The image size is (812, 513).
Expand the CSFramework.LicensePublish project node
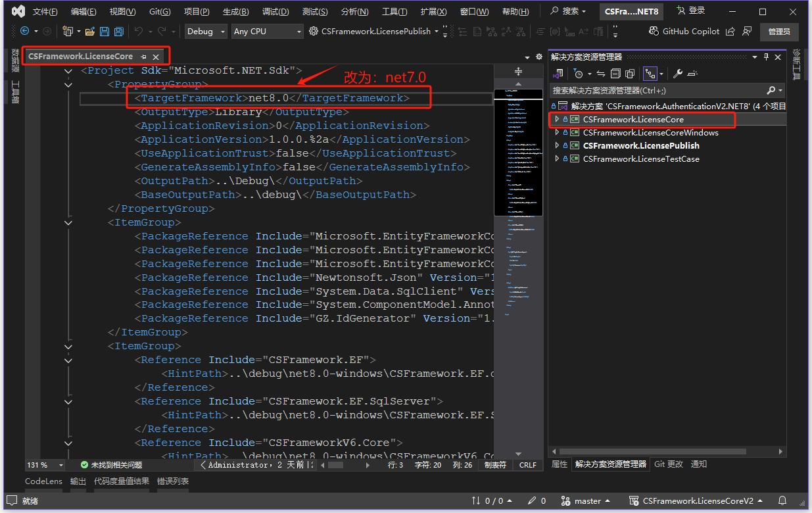pyautogui.click(x=557, y=146)
